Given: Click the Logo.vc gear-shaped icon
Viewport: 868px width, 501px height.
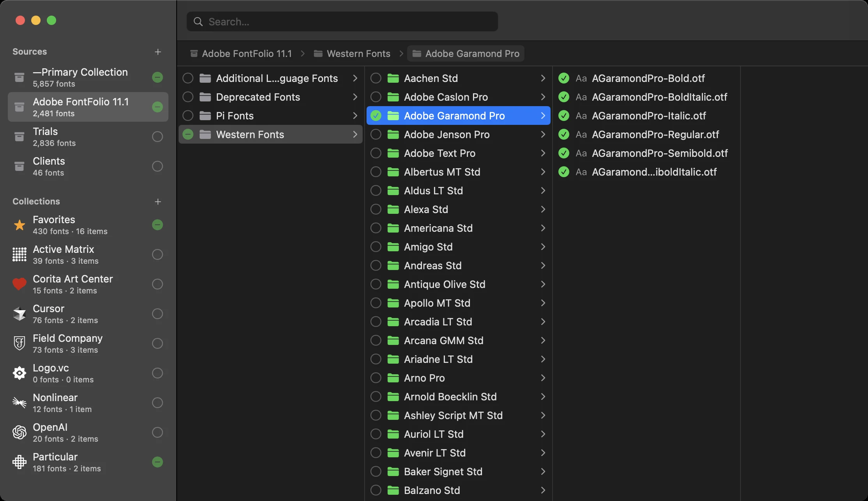Looking at the screenshot, I should 19,373.
